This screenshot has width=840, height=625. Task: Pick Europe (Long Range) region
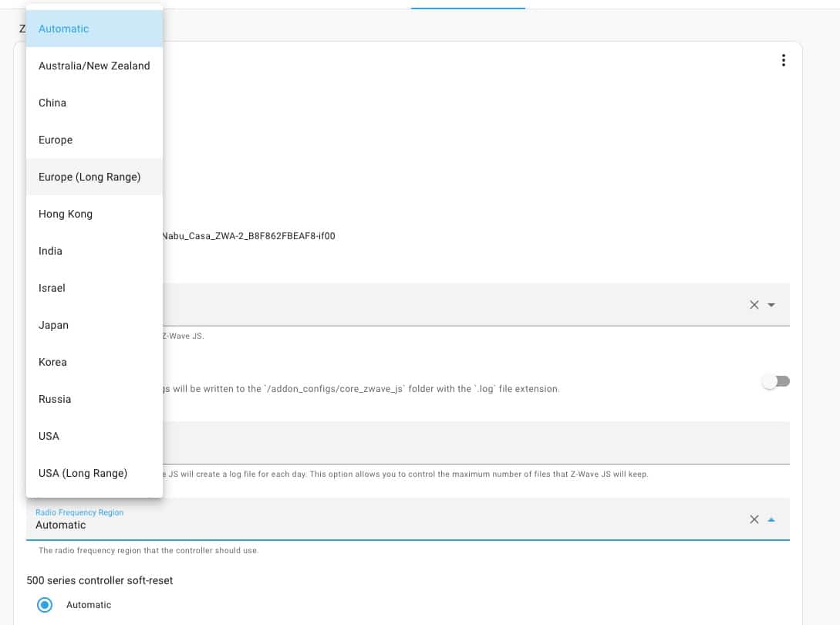point(94,177)
